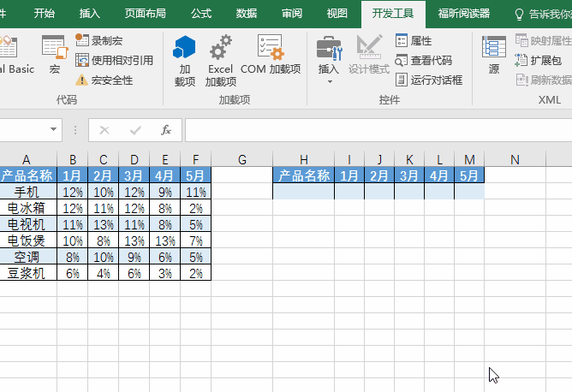The height and width of the screenshot is (392, 572).
Task: Select header cell 产品名称 in column H
Action: point(303,175)
